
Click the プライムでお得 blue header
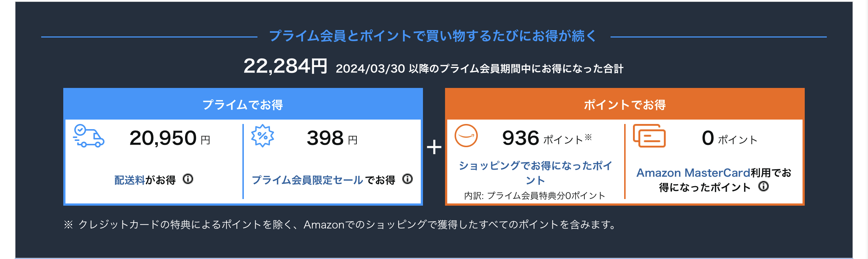click(x=243, y=105)
